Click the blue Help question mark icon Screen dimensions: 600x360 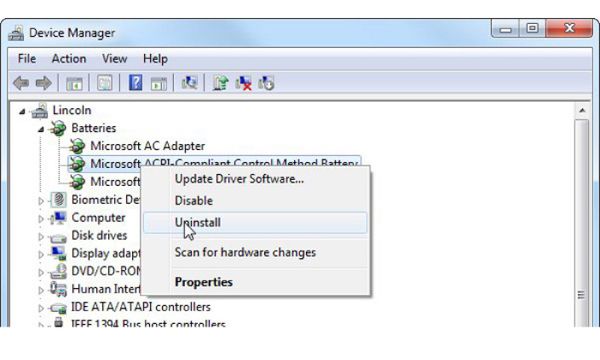click(135, 83)
